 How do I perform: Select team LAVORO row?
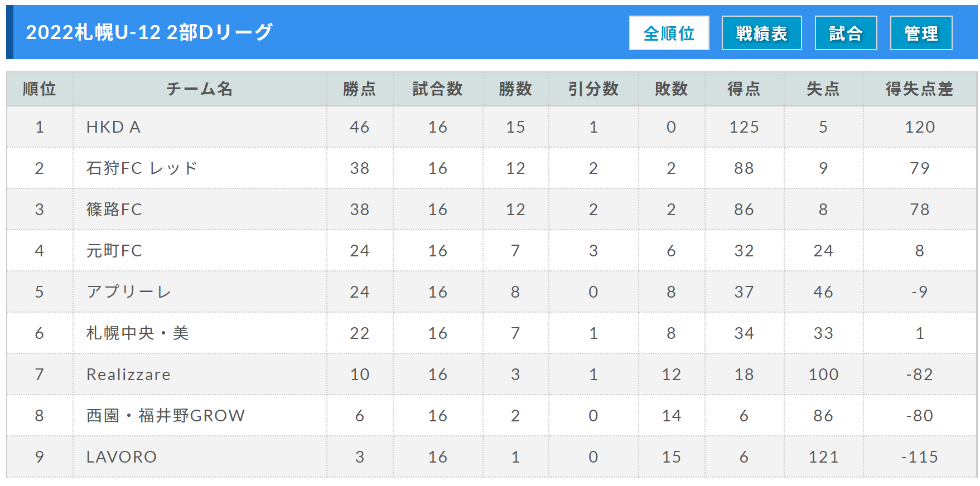click(491, 456)
